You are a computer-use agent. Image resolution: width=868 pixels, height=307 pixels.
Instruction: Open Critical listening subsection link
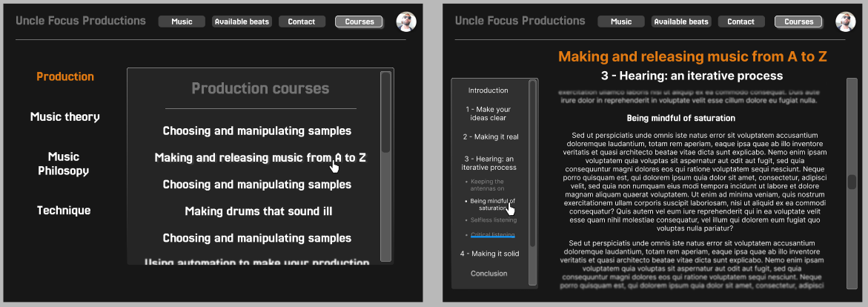point(493,234)
